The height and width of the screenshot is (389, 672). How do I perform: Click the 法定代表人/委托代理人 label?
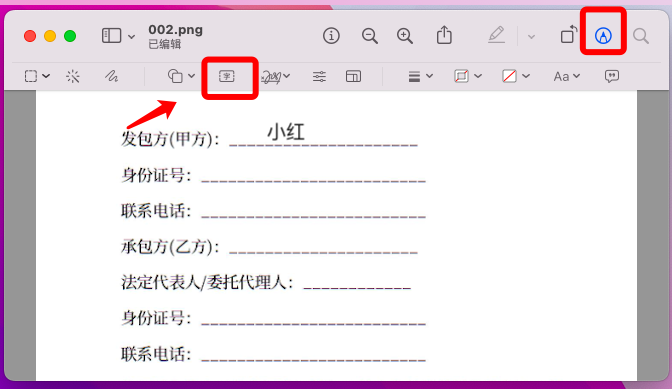207,282
